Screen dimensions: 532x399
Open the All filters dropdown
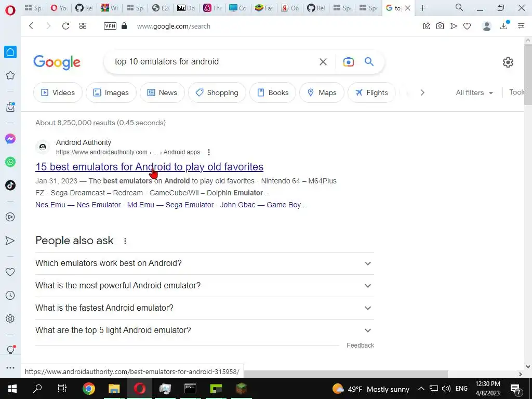click(x=474, y=92)
